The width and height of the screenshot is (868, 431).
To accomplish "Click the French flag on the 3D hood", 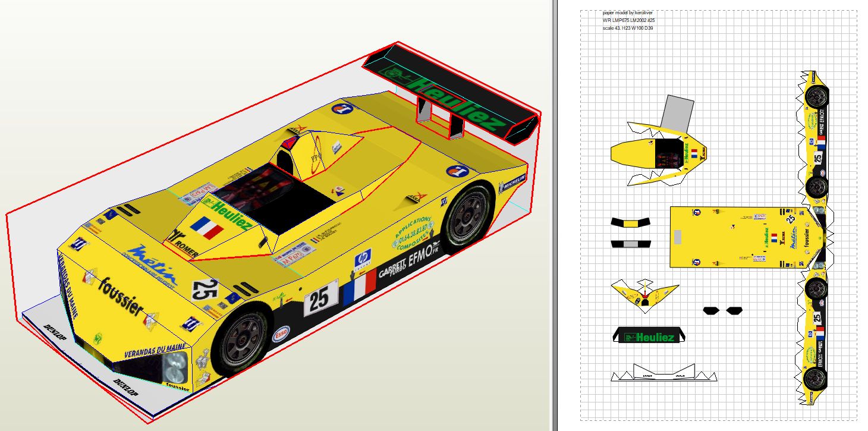I will pos(206,228).
